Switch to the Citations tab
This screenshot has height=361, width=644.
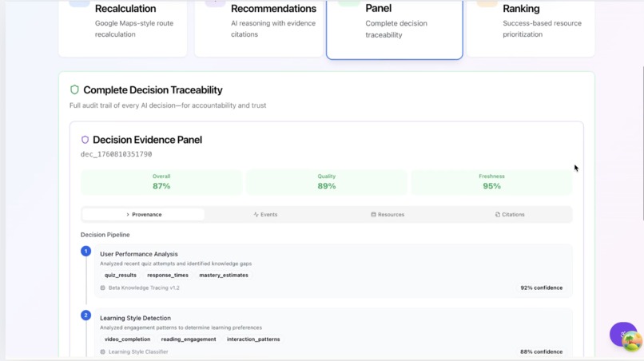510,214
